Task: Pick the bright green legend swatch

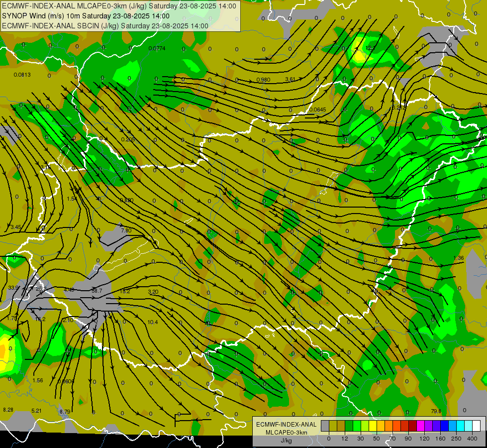Action: point(357,426)
